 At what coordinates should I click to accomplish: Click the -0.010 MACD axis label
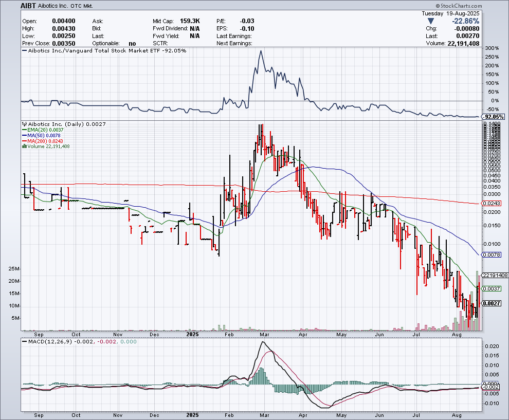tap(491, 404)
